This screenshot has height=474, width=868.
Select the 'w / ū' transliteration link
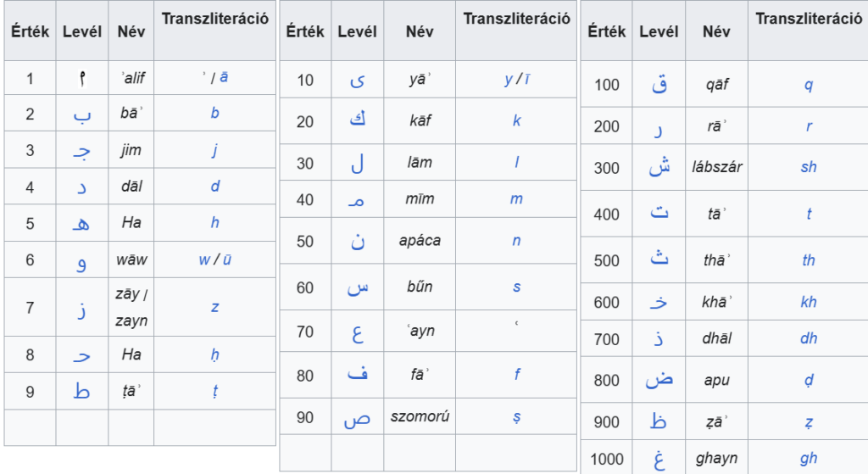[214, 259]
